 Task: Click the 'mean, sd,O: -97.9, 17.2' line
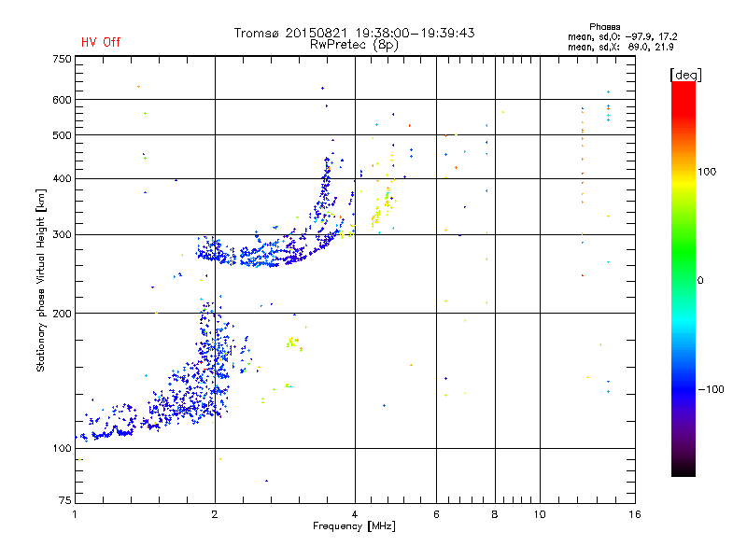click(x=622, y=36)
